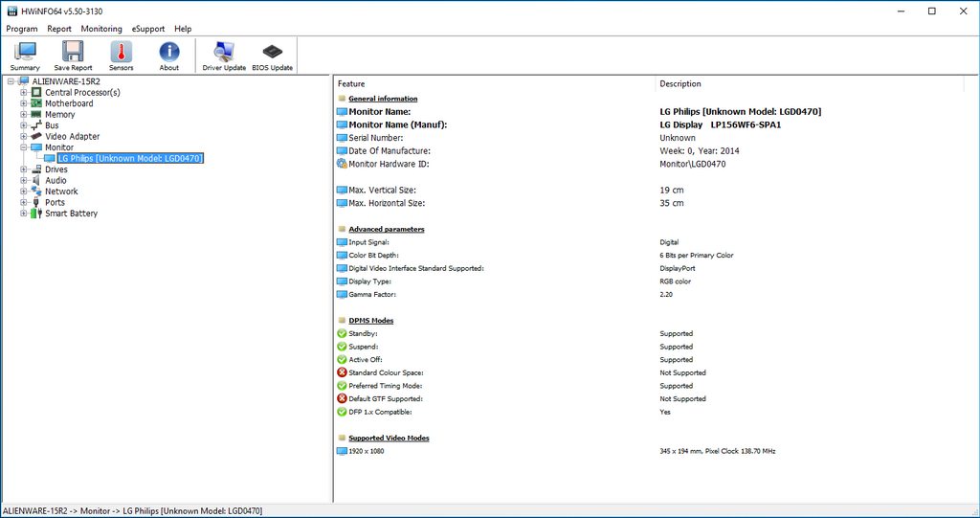
Task: Expand the Video Adapter branch
Action: pyautogui.click(x=24, y=136)
